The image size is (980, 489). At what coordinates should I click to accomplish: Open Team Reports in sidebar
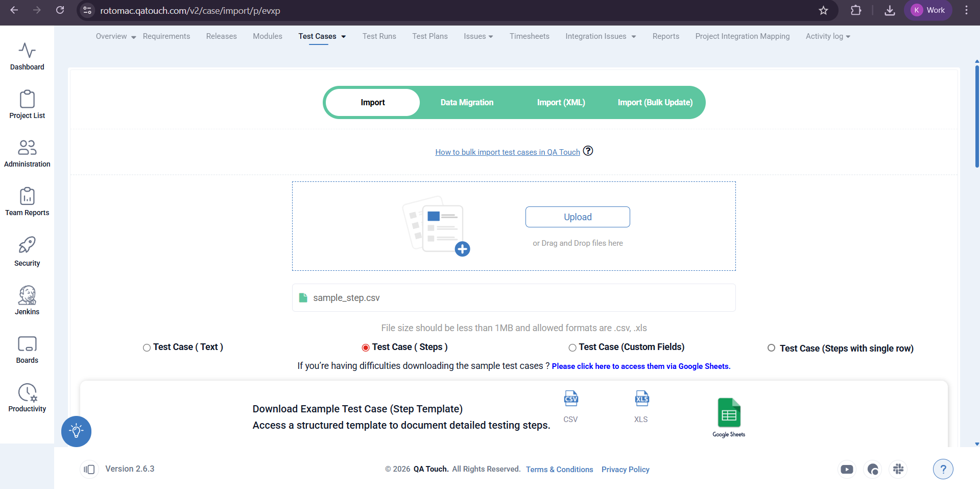(x=27, y=197)
